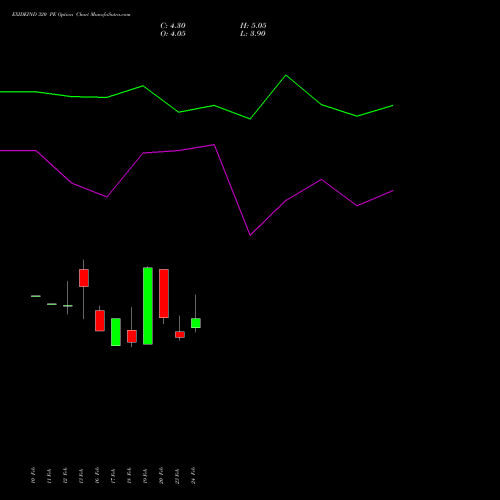Click the small red candle for 23 Feb
Viewport: 500px width, 500px height.
tap(180, 334)
